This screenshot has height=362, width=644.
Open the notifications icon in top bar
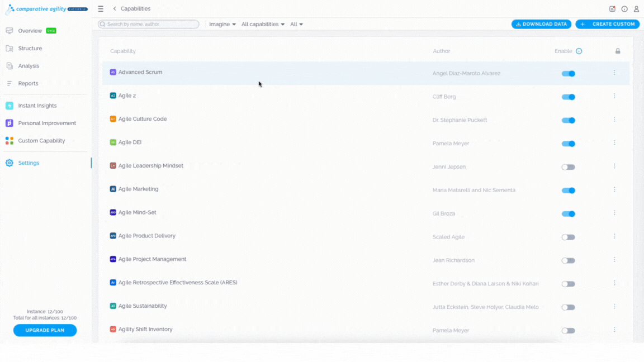612,8
